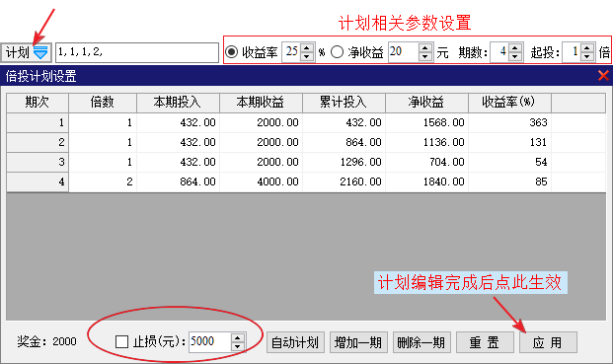The image size is (613, 364).
Task: Click the 止损 amount field showing 5000
Action: tap(210, 342)
